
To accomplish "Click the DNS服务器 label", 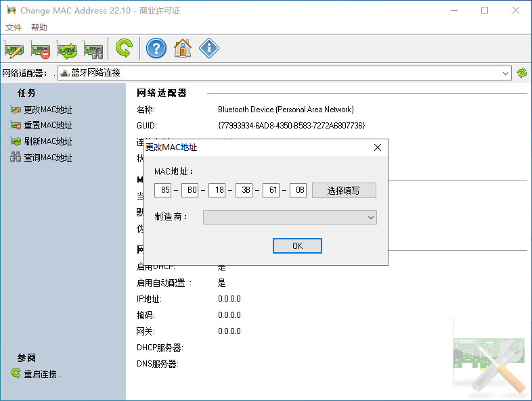I will click(158, 364).
